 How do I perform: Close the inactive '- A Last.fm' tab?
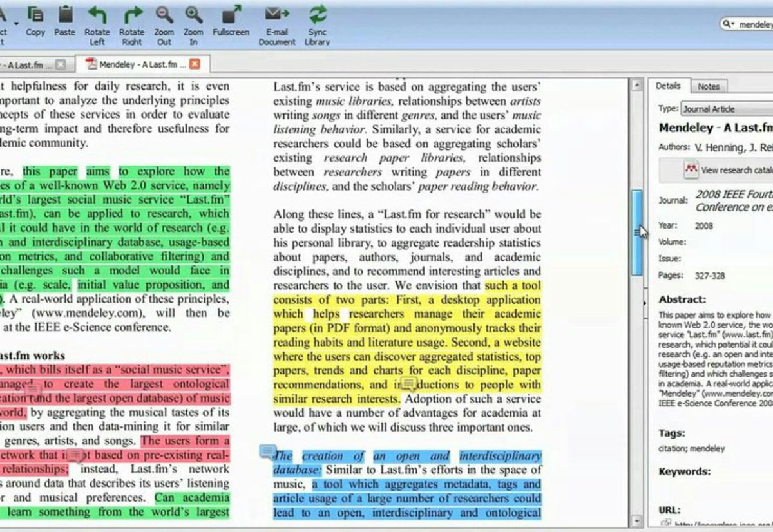click(61, 64)
